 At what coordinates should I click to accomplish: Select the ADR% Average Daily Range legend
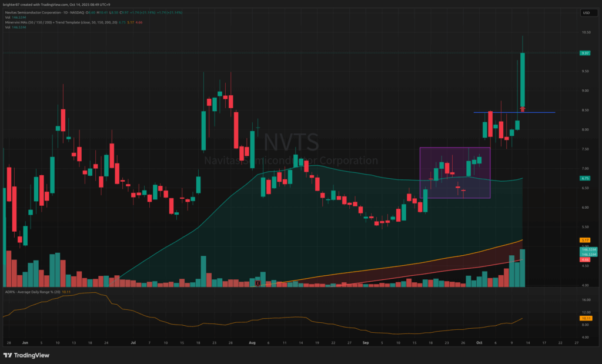click(x=29, y=292)
